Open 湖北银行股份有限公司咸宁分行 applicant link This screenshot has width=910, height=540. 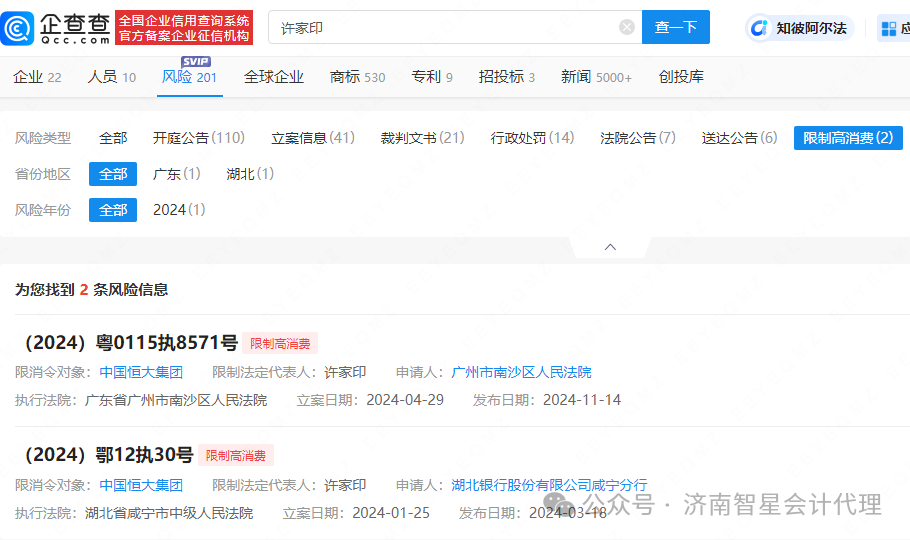pos(549,485)
